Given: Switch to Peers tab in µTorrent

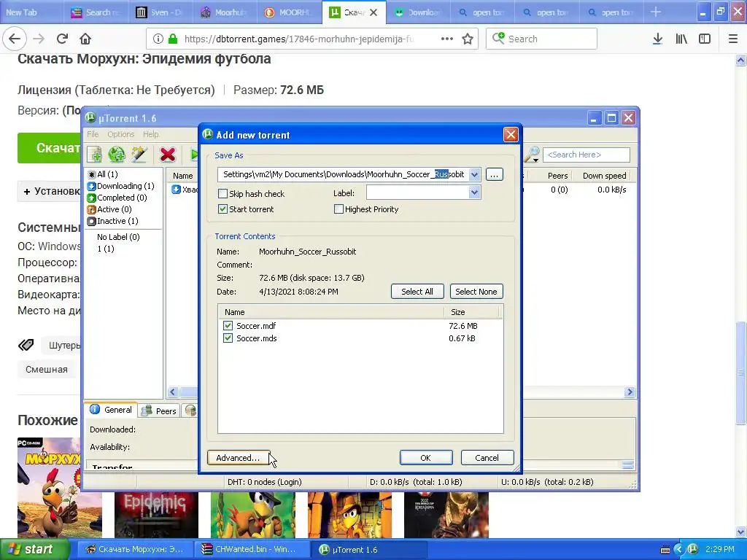Looking at the screenshot, I should coord(160,411).
